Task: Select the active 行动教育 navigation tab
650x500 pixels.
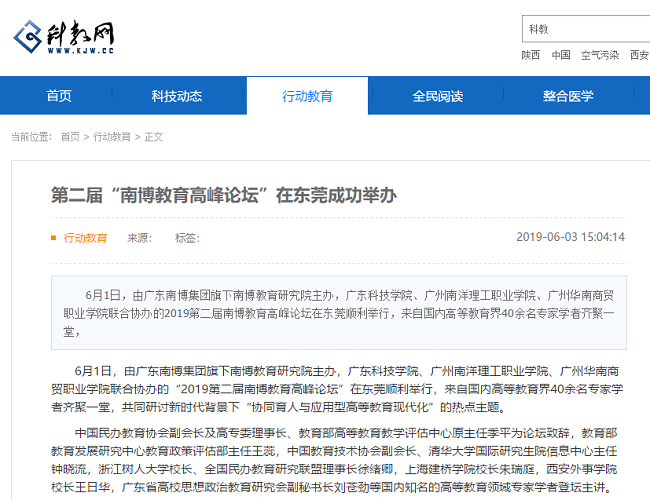Action: pos(307,96)
